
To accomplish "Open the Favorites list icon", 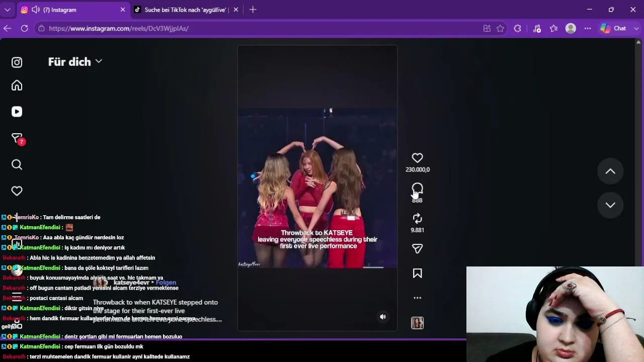I will click(x=553, y=29).
